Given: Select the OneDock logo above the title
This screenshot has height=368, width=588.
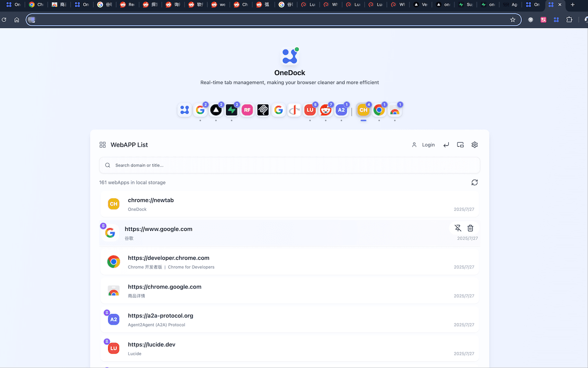Looking at the screenshot, I should tap(289, 55).
